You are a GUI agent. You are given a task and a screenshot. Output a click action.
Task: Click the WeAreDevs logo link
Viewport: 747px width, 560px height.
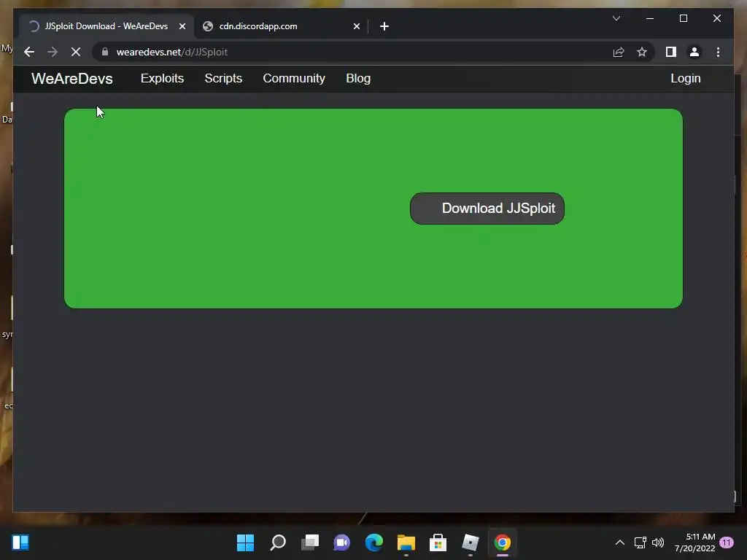point(72,79)
